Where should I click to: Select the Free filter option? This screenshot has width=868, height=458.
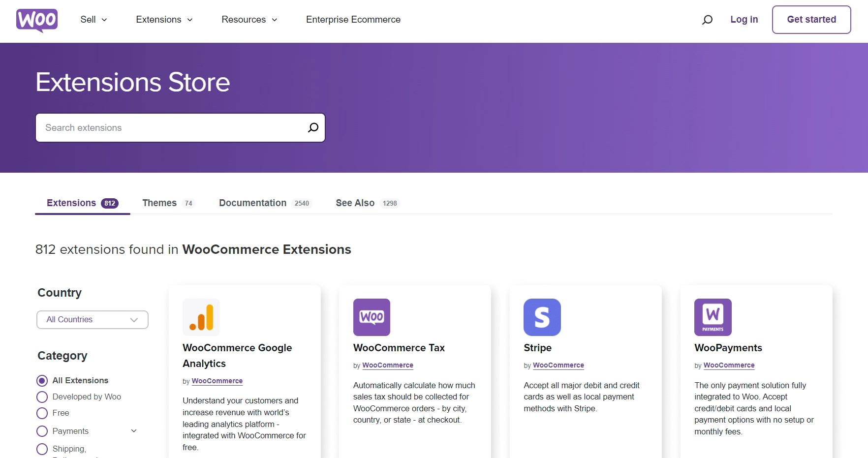pyautogui.click(x=42, y=413)
